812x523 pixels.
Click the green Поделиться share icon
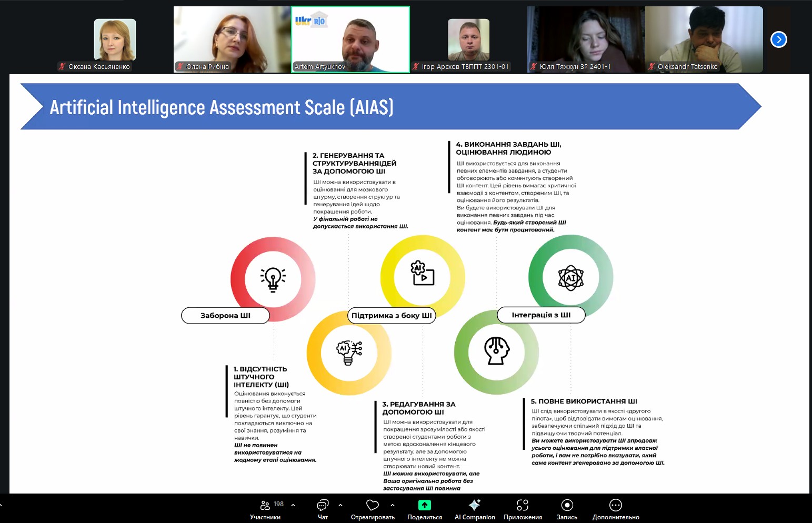[x=424, y=506]
